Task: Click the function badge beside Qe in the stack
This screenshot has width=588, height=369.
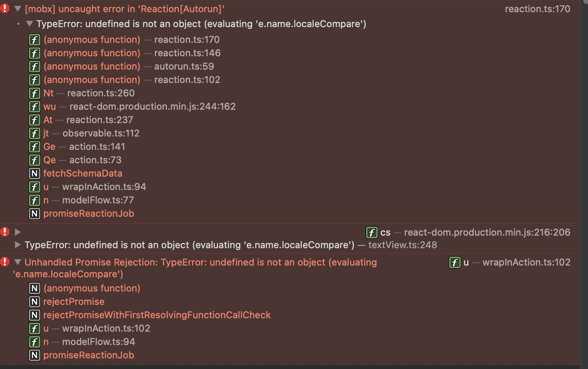Action: (35, 160)
